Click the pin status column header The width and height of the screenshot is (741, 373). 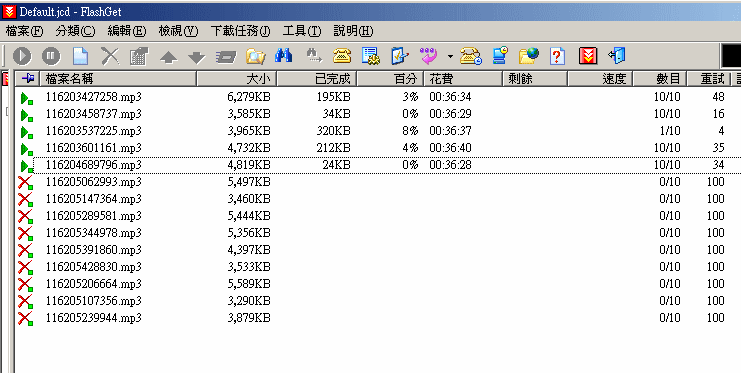point(27,78)
